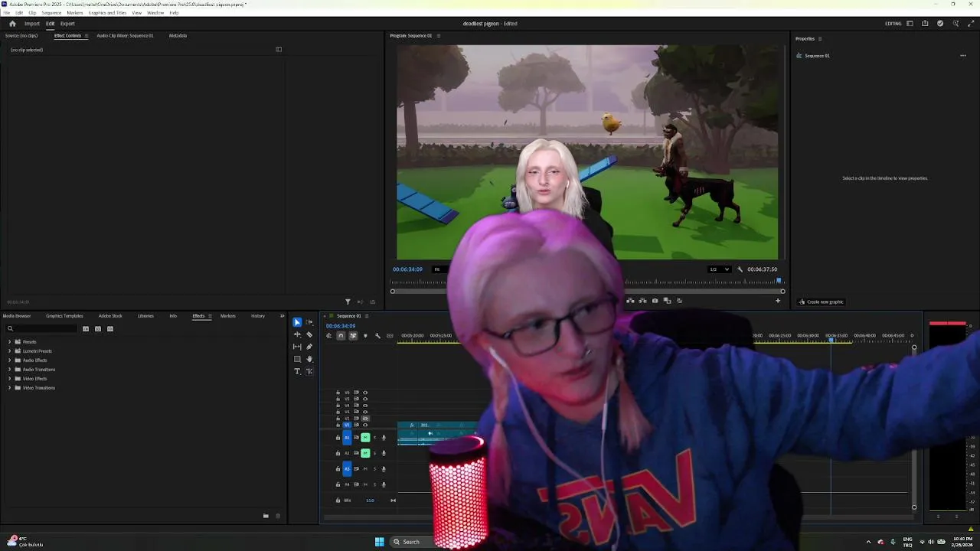The width and height of the screenshot is (980, 551).
Task: Toggle lock on track A4
Action: pos(338,484)
